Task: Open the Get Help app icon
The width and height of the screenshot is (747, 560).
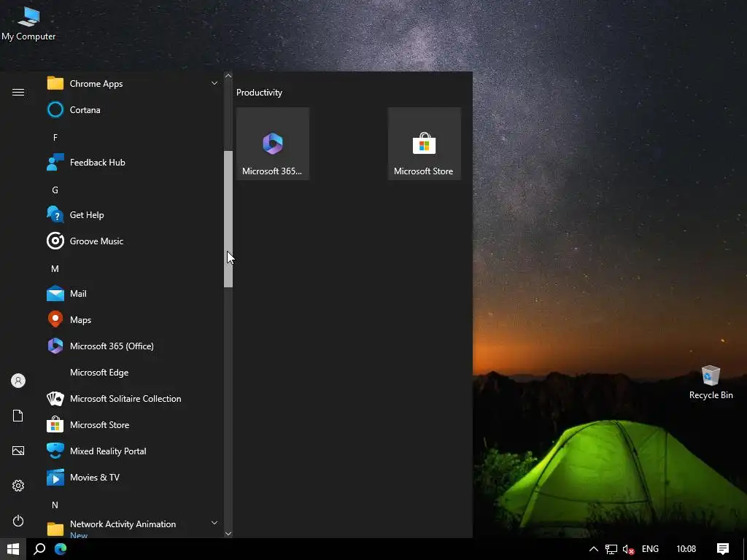Action: (55, 215)
